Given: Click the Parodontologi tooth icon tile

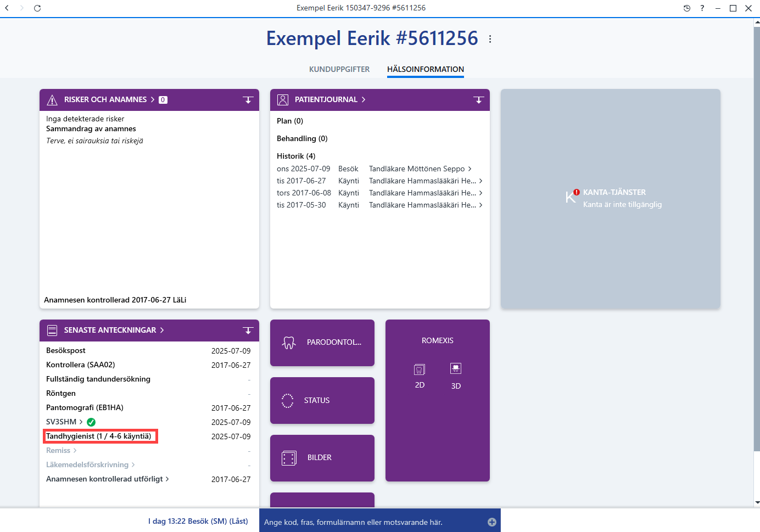Looking at the screenshot, I should click(x=322, y=343).
